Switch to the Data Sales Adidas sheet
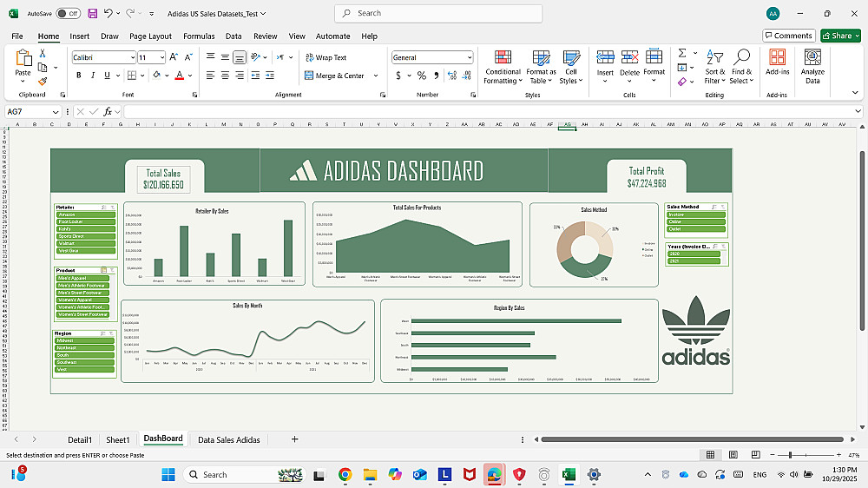 click(x=228, y=440)
